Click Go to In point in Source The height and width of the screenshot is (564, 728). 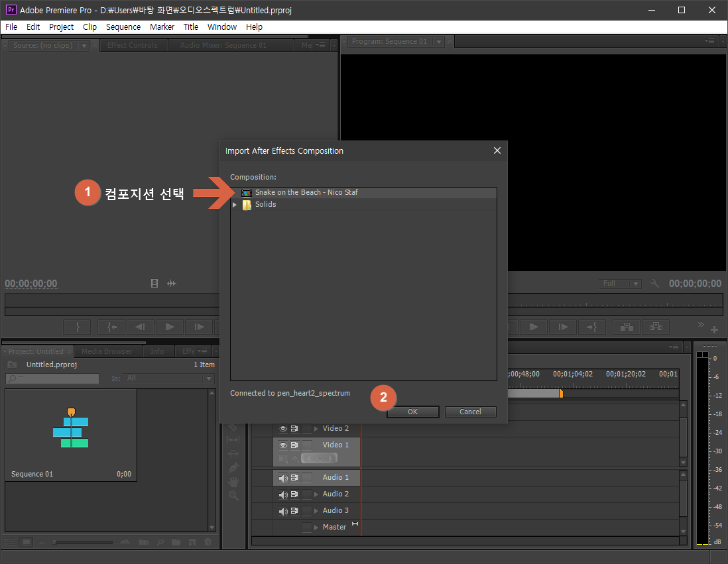[111, 327]
